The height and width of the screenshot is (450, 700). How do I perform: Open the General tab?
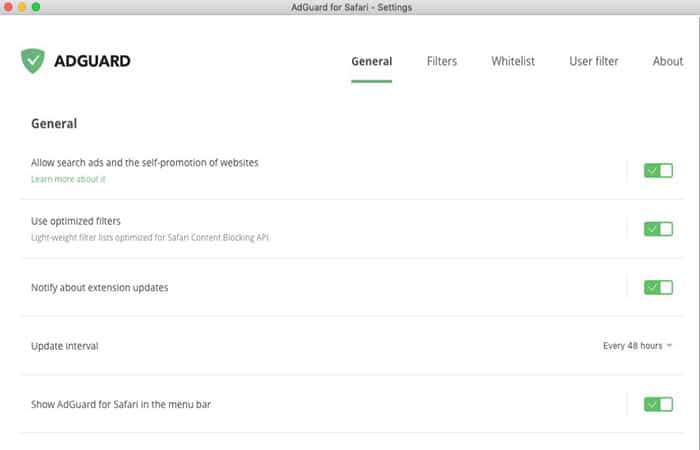tap(371, 61)
